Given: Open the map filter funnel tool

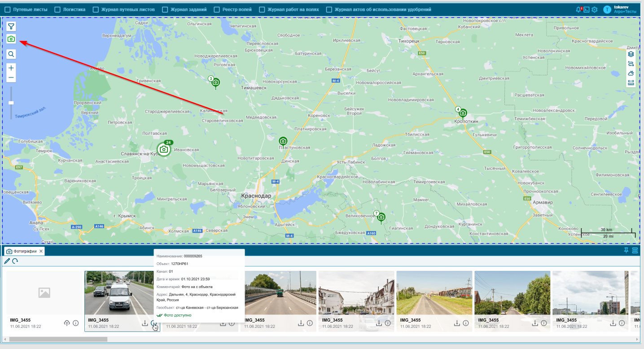Looking at the screenshot, I should [11, 27].
